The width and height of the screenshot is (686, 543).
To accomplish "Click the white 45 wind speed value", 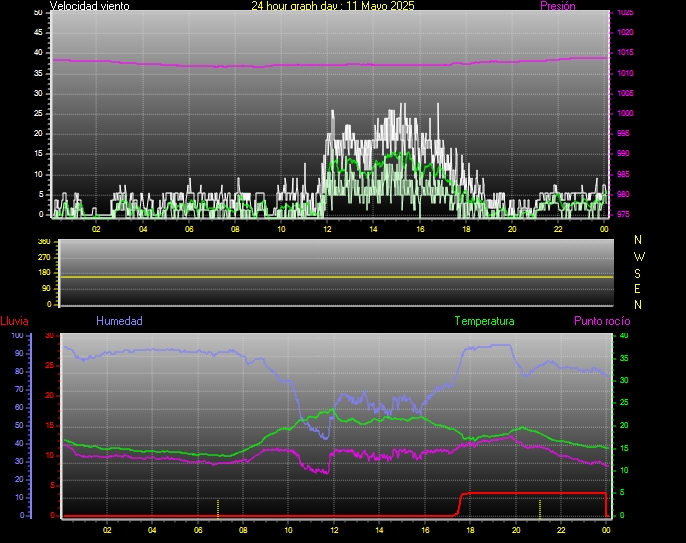I will (38, 32).
